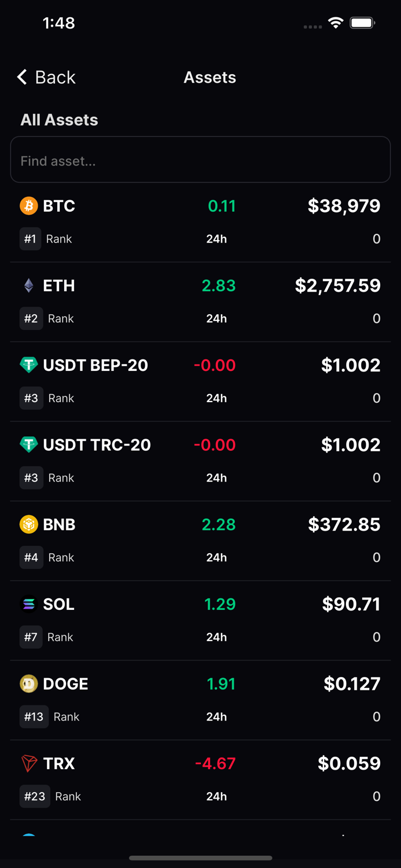
Task: Select the All Assets heading
Action: (59, 120)
